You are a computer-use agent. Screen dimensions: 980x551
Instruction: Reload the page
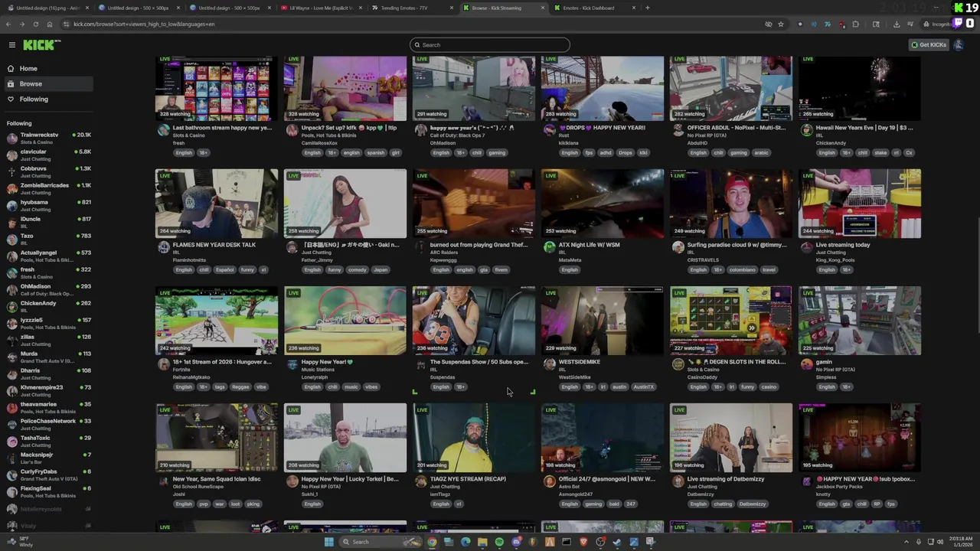[35, 24]
